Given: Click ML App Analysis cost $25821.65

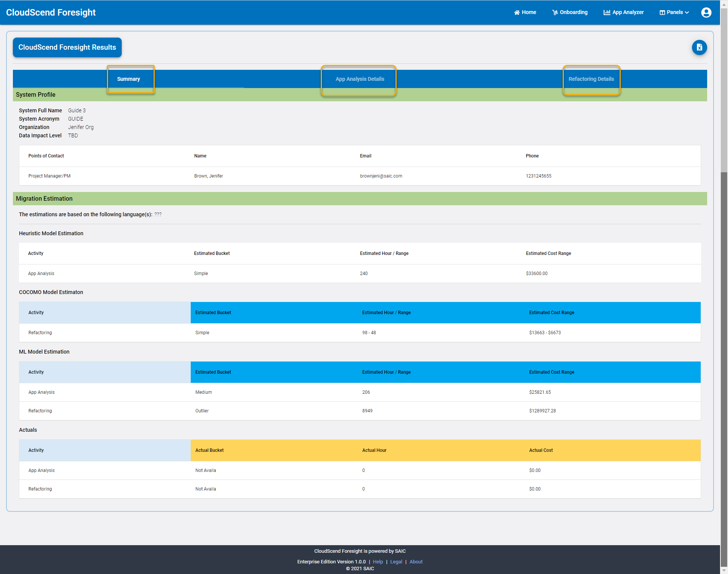Looking at the screenshot, I should pos(540,392).
